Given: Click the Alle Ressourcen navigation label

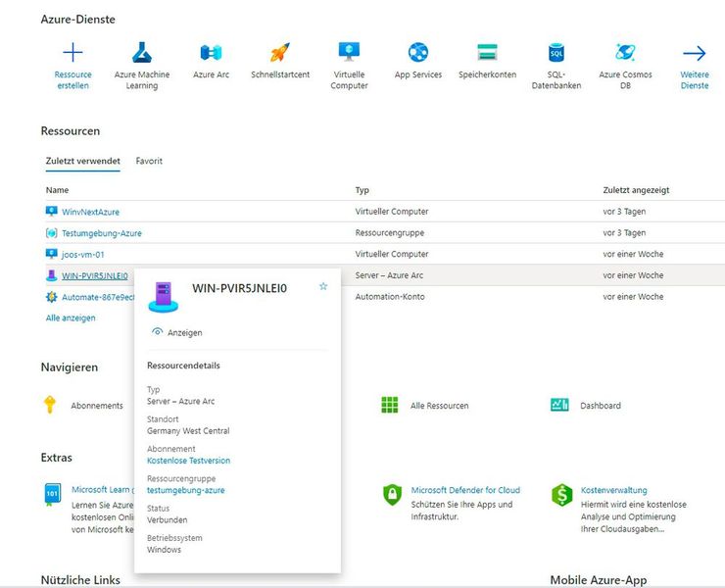Looking at the screenshot, I should click(x=439, y=406).
